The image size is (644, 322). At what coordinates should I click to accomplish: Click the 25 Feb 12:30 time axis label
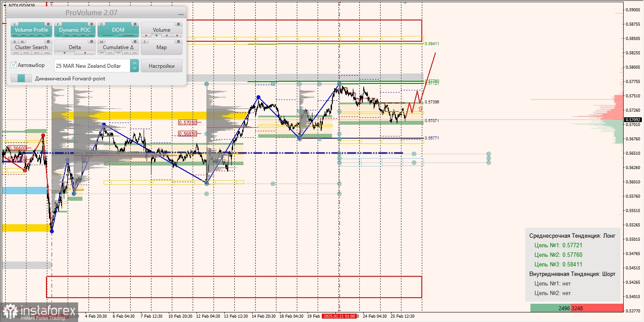click(402, 316)
